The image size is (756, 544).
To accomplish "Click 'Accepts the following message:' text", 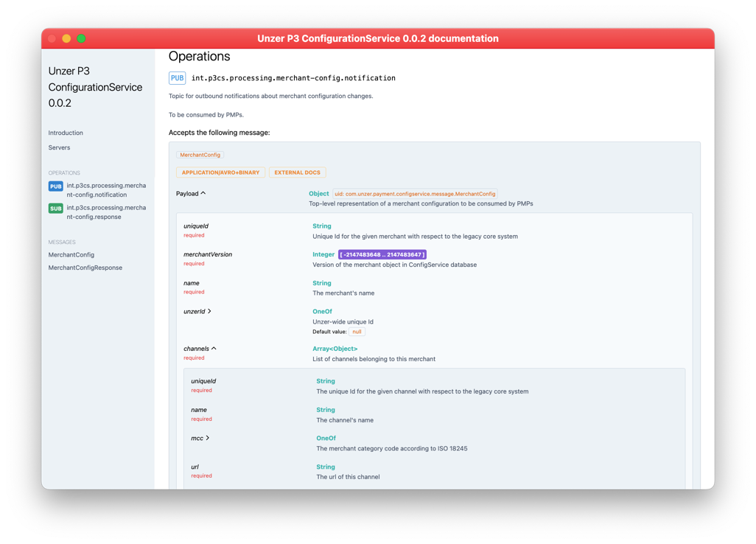I will pyautogui.click(x=220, y=133).
